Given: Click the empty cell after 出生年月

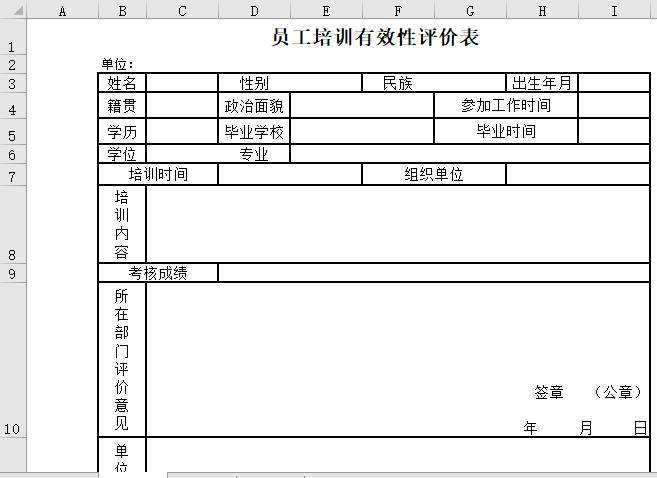Looking at the screenshot, I should [x=613, y=83].
